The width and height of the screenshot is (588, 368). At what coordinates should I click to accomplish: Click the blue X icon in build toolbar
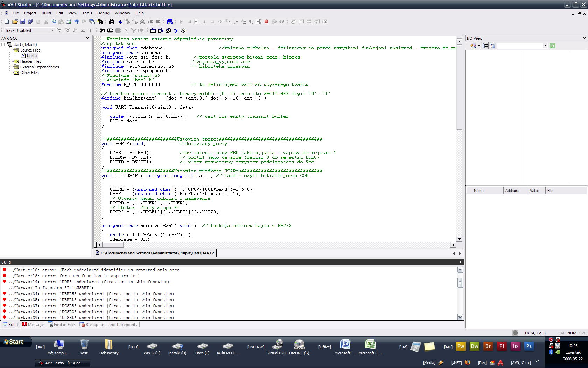[176, 31]
